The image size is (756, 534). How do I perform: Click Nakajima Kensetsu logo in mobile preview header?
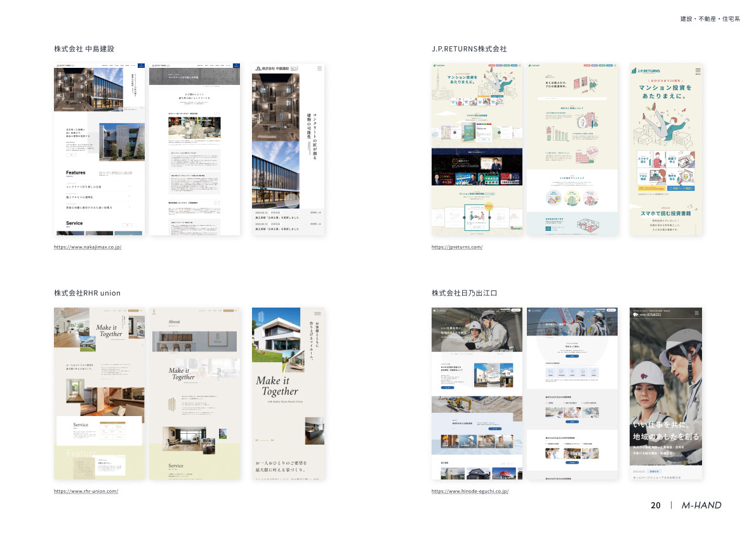coord(272,68)
